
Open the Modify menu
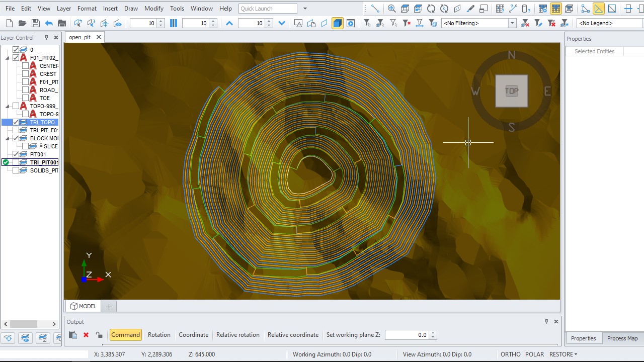154,9
